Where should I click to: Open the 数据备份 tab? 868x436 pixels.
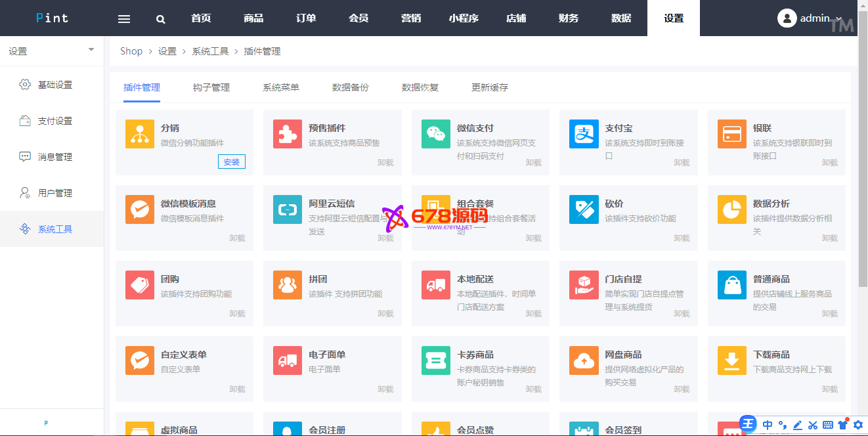pos(351,87)
